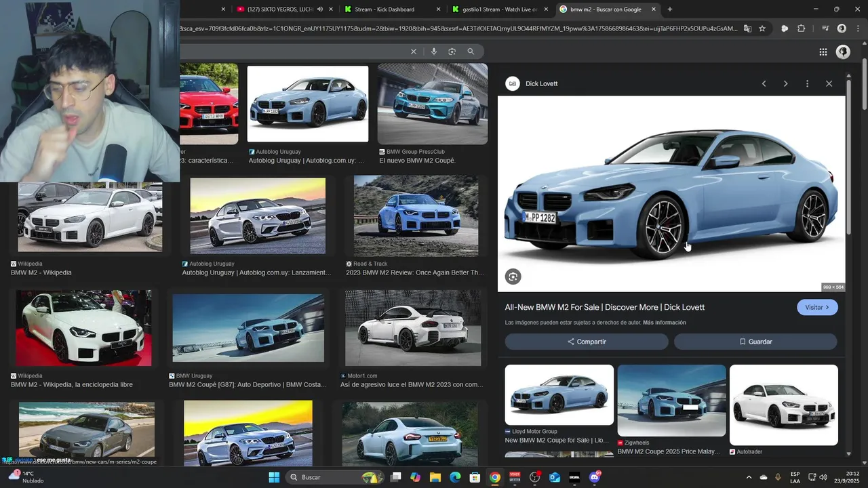Screen dimensions: 868x488
Task: Mute the SIXTO YEGROS YouTube tab
Action: pos(320,9)
